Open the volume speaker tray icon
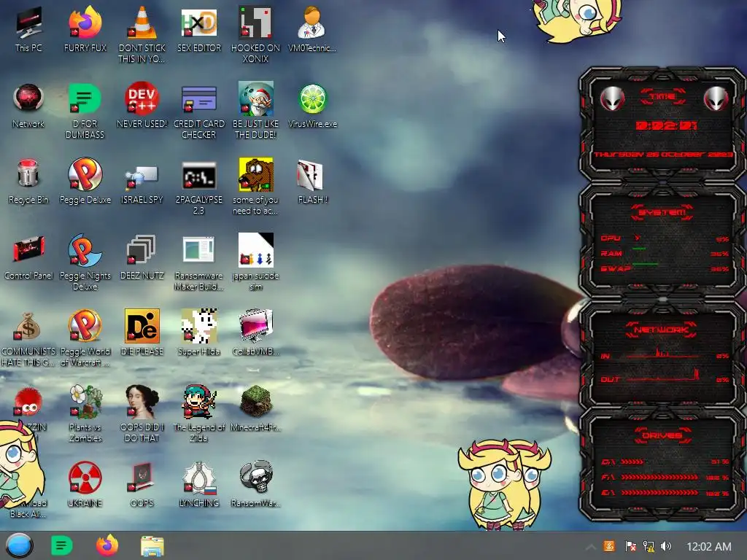The width and height of the screenshot is (747, 560). 666,546
